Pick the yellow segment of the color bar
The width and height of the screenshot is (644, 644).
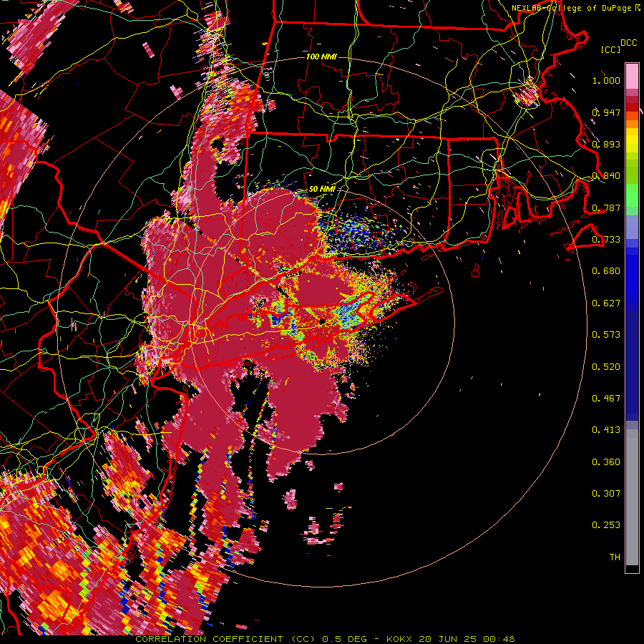point(632,140)
